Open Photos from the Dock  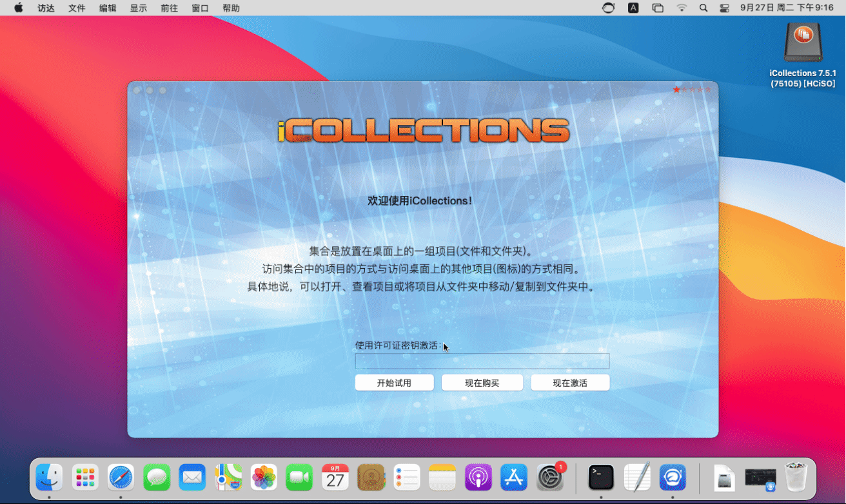tap(264, 478)
